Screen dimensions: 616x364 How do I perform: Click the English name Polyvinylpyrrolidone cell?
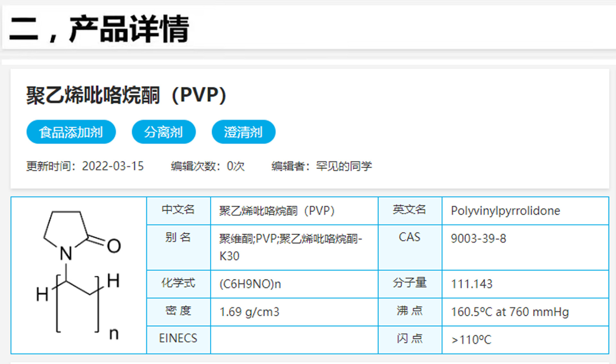[x=505, y=211]
